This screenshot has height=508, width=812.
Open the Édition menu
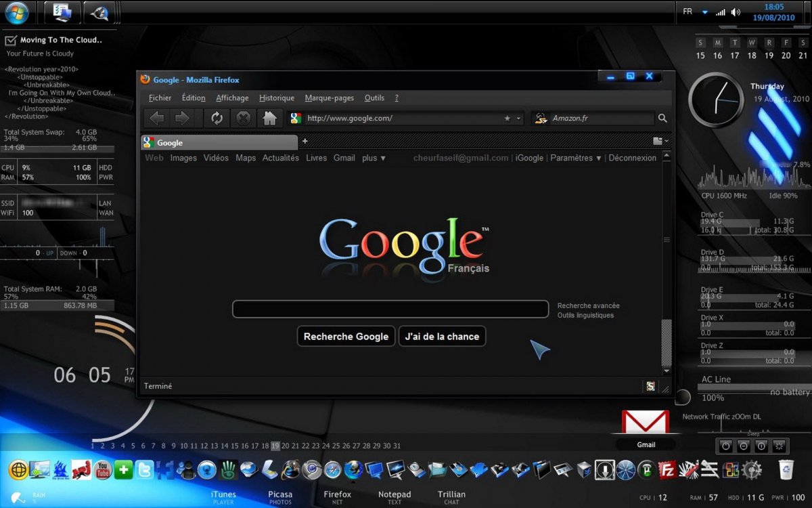[194, 98]
